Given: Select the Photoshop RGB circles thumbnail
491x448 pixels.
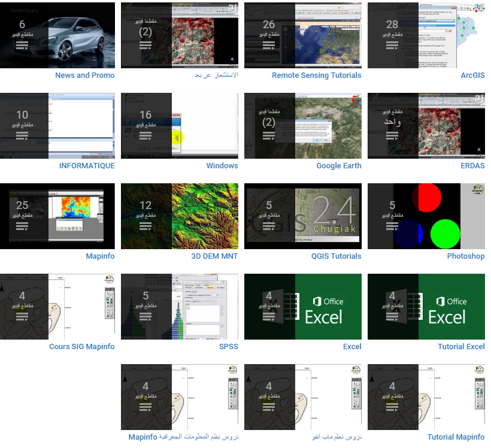Looking at the screenshot, I should [x=426, y=216].
